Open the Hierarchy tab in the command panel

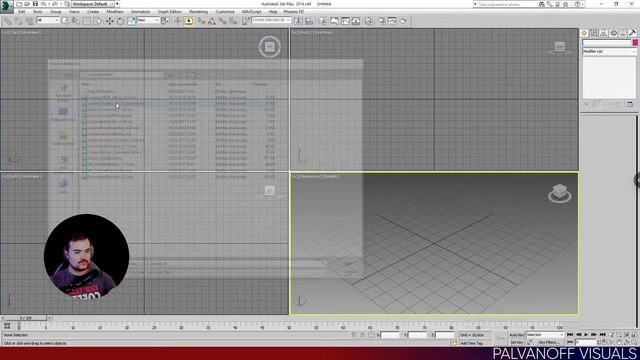[x=604, y=33]
